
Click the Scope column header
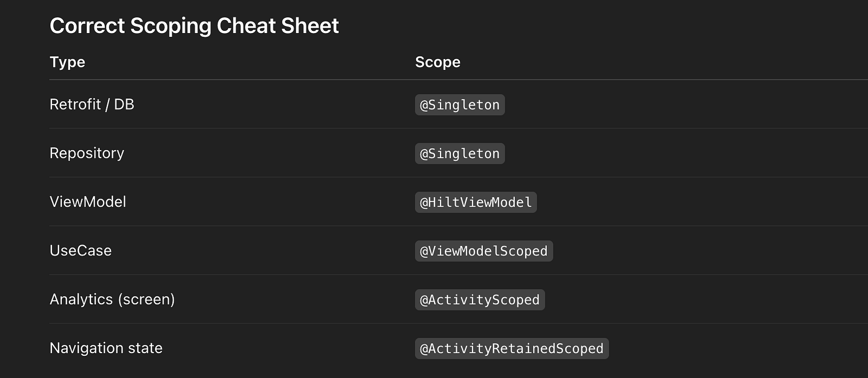pos(438,62)
